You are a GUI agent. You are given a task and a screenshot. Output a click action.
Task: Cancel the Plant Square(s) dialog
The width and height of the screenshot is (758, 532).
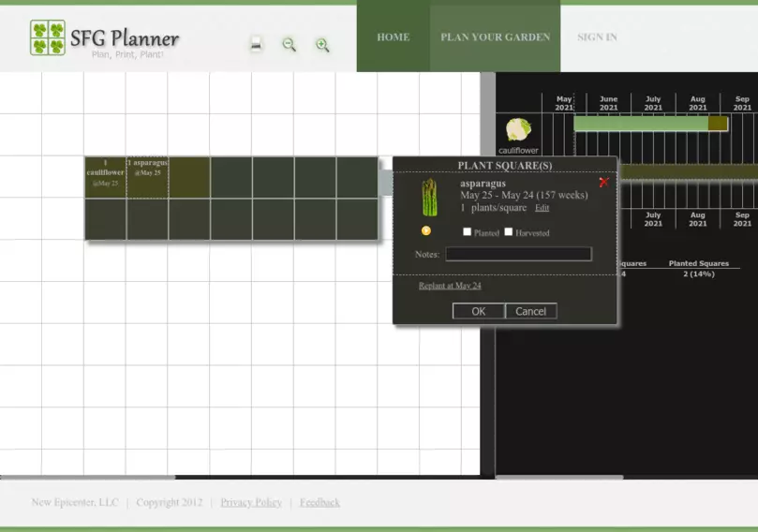[x=530, y=311]
